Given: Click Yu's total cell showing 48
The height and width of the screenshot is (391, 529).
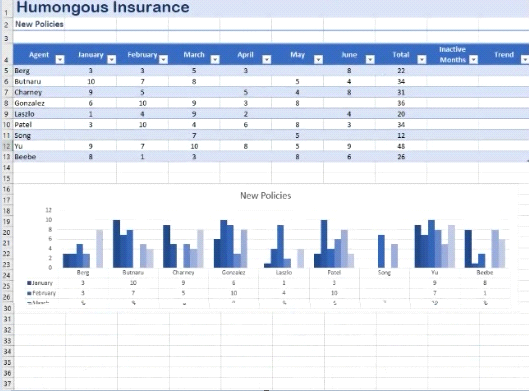Looking at the screenshot, I should point(401,146).
